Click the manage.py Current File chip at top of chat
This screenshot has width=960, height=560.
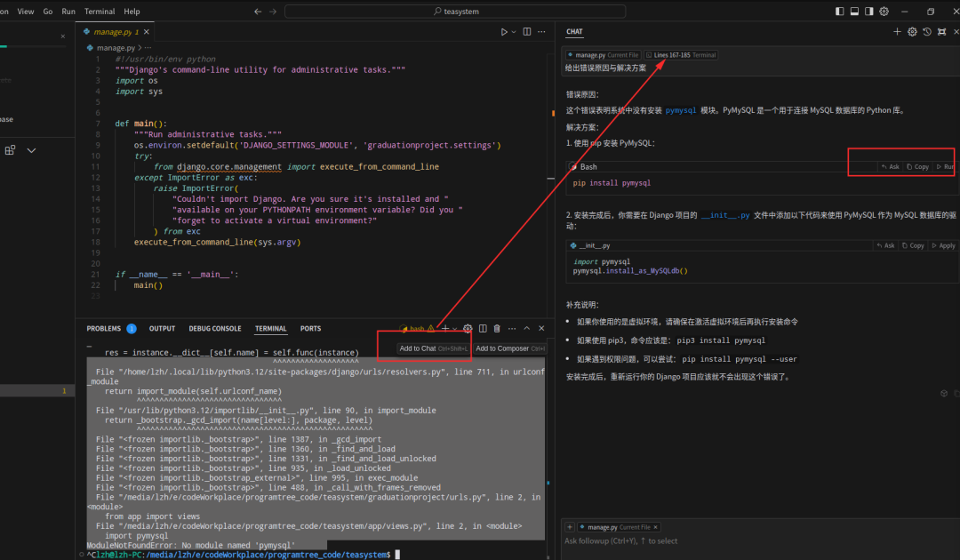pyautogui.click(x=603, y=55)
